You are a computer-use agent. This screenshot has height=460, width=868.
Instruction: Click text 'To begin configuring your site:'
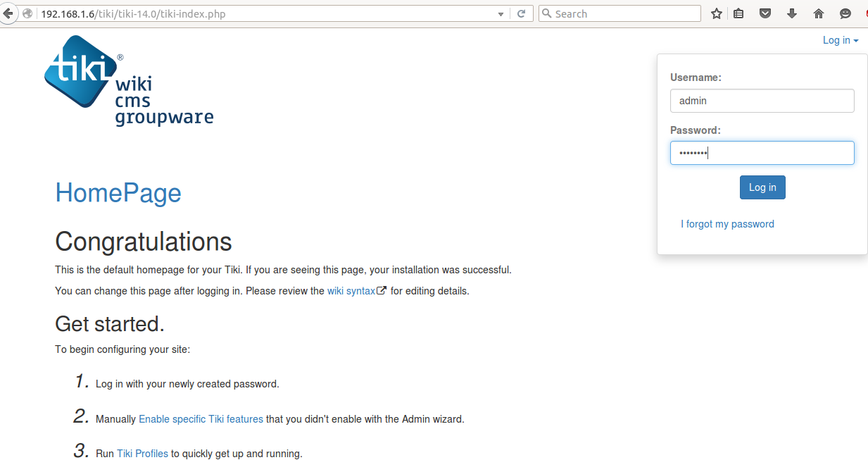click(x=122, y=349)
